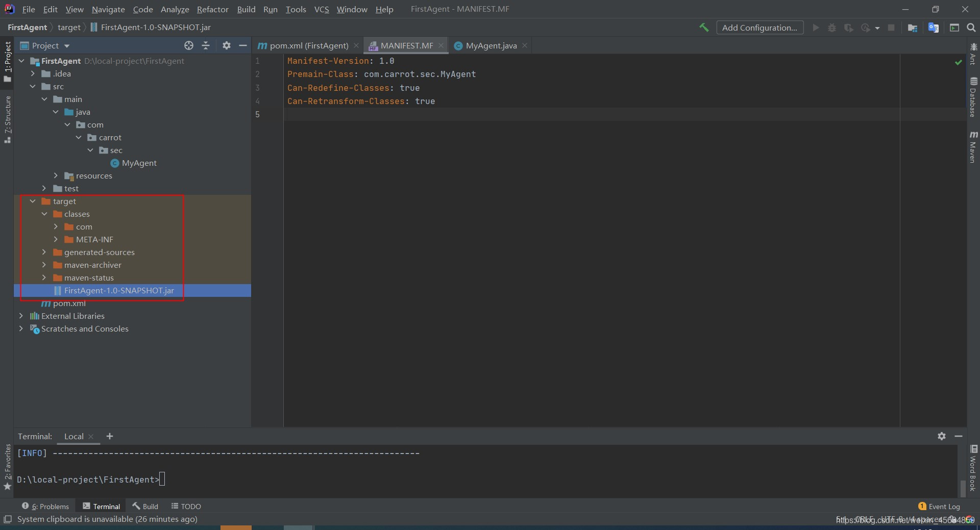This screenshot has width=980, height=530.
Task: Expand Scratches and Consoles node
Action: 21,329
